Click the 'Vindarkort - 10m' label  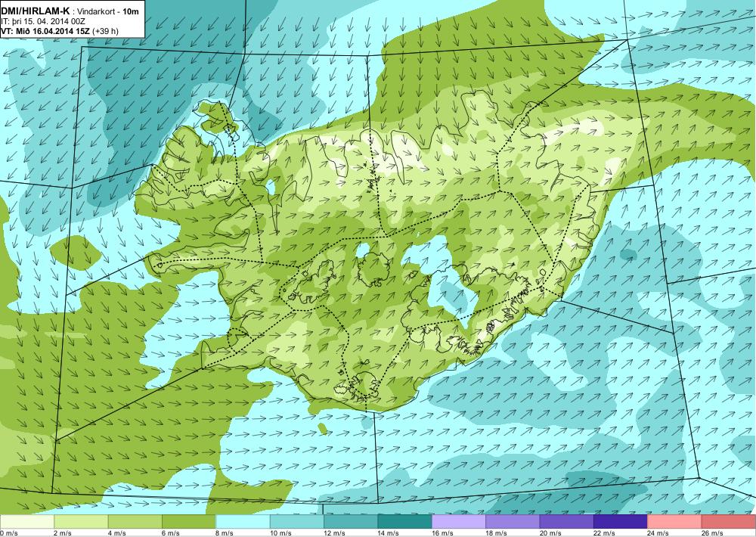pyautogui.click(x=110, y=11)
